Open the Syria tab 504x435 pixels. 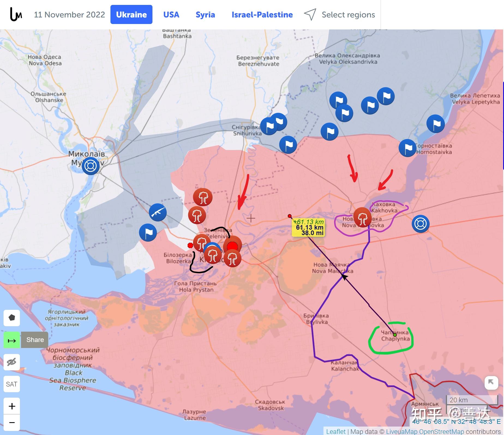click(205, 14)
